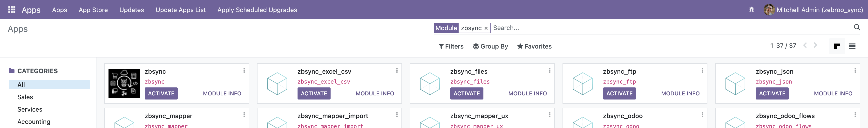868x128 pixels.
Task: Click the Apps brand title
Action: 31,10
